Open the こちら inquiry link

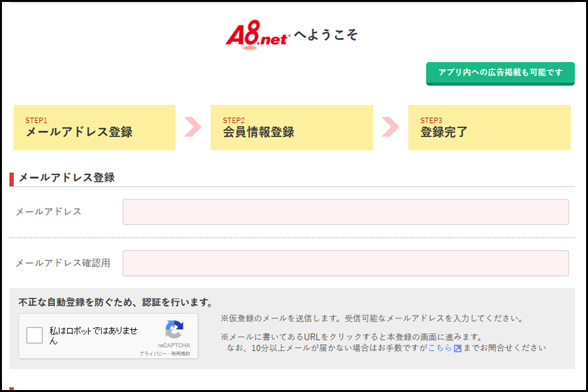click(440, 348)
